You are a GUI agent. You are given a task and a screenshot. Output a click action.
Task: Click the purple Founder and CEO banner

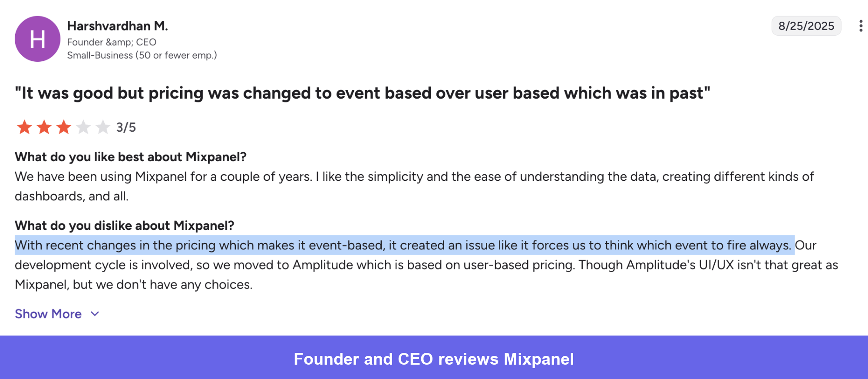click(434, 359)
